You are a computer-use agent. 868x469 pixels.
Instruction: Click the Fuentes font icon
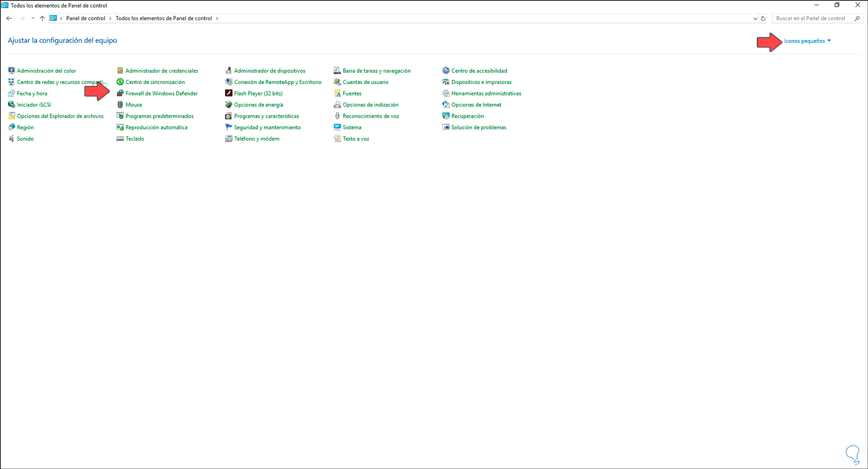pyautogui.click(x=338, y=93)
